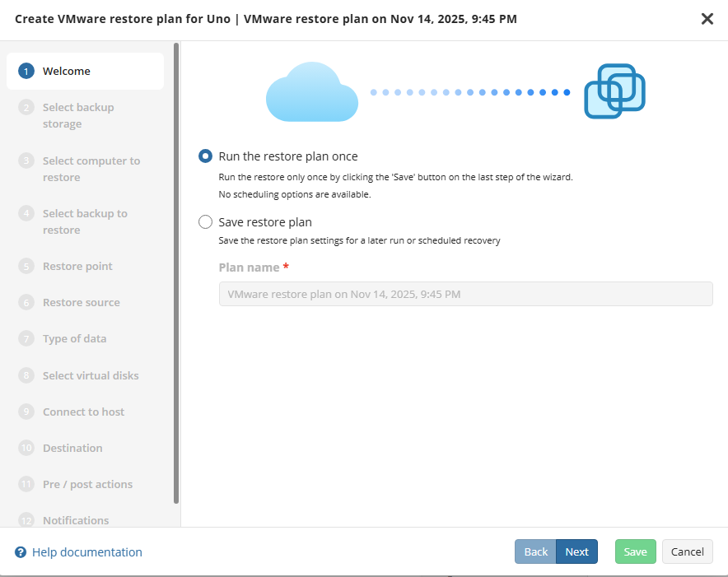Go to Select backup storage step
728x577 pixels.
coord(78,115)
